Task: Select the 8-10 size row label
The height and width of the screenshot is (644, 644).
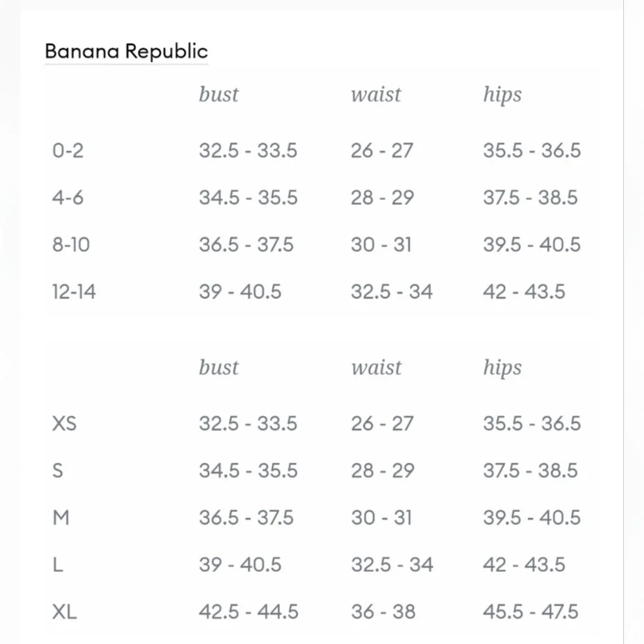Action: (x=71, y=245)
